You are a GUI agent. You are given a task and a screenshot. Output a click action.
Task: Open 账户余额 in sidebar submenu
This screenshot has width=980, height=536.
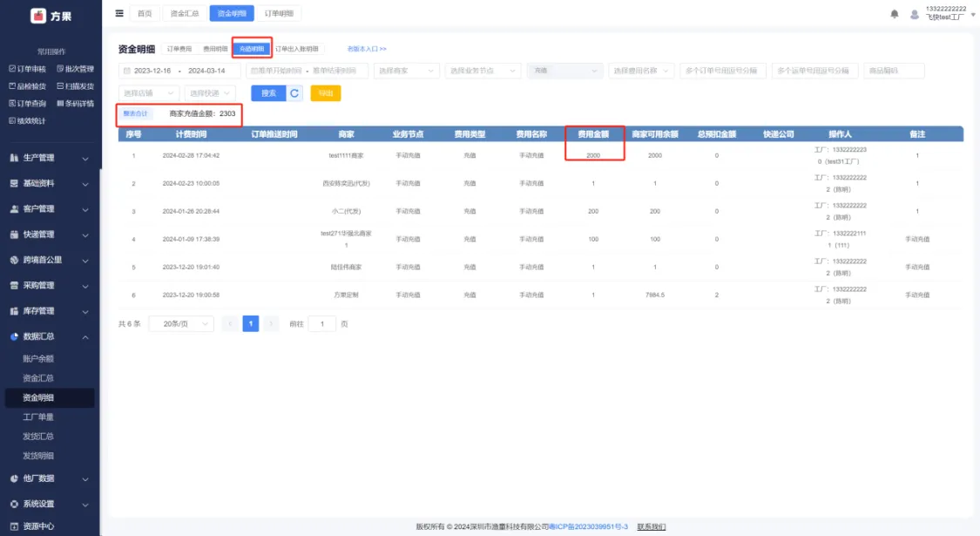[38, 358]
